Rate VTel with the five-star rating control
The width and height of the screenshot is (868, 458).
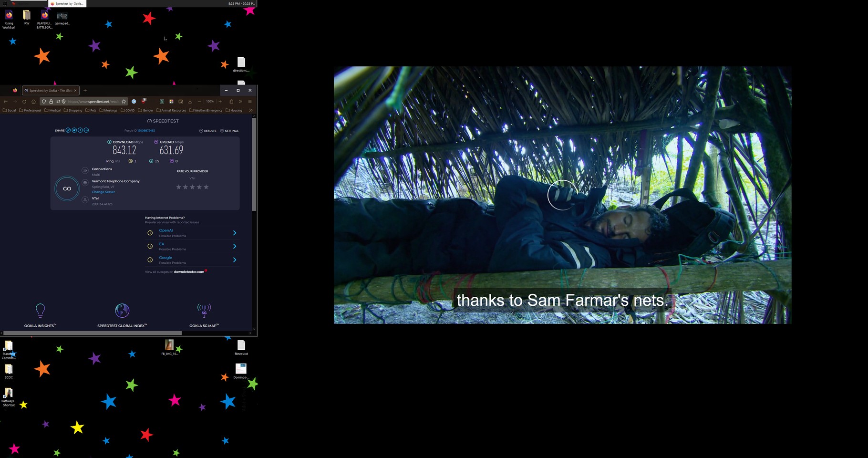(192, 187)
